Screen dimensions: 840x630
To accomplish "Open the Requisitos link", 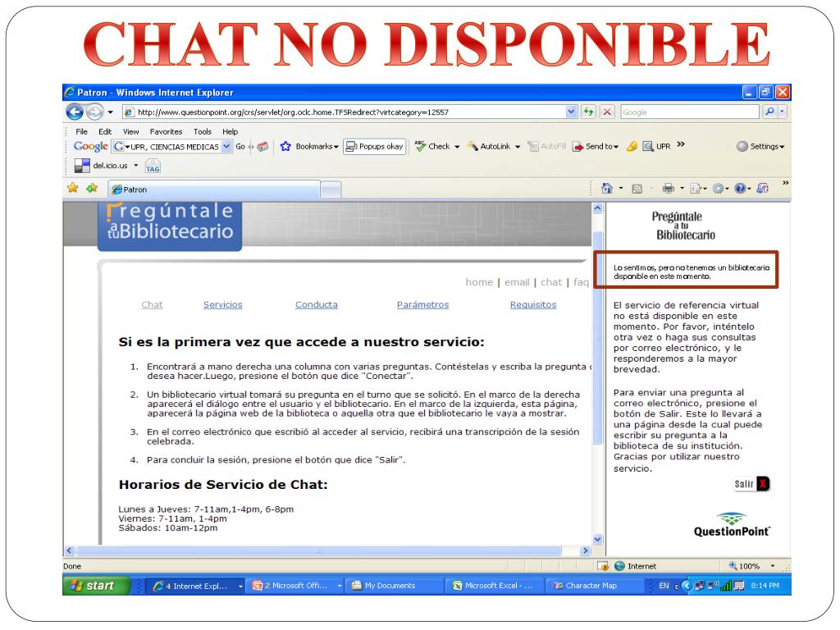I will [x=533, y=305].
